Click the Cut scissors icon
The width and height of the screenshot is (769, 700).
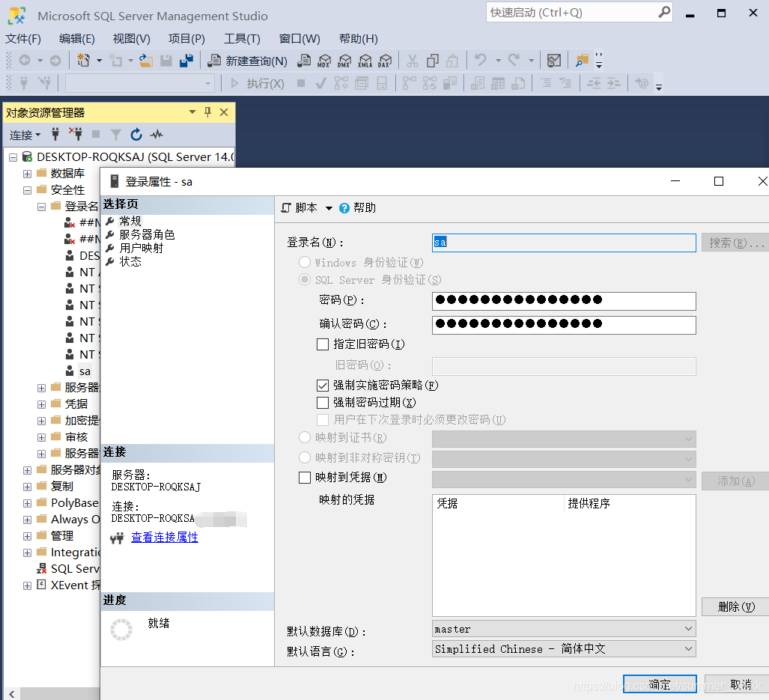413,61
